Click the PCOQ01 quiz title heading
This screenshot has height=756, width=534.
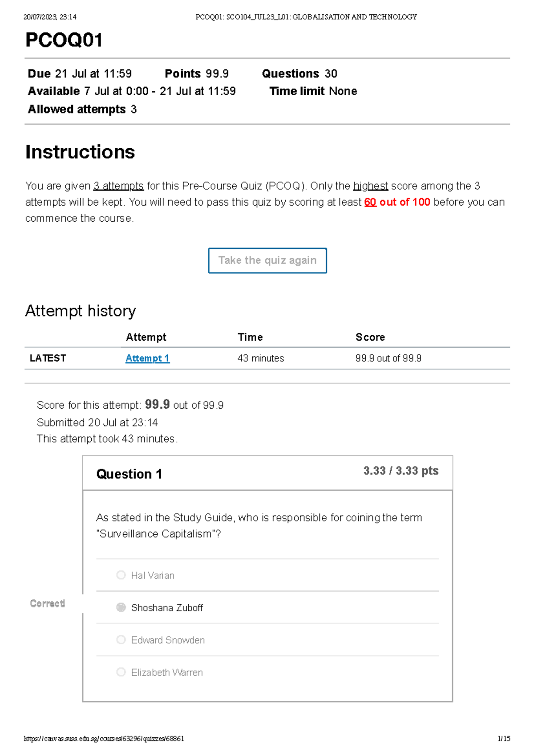(64, 40)
